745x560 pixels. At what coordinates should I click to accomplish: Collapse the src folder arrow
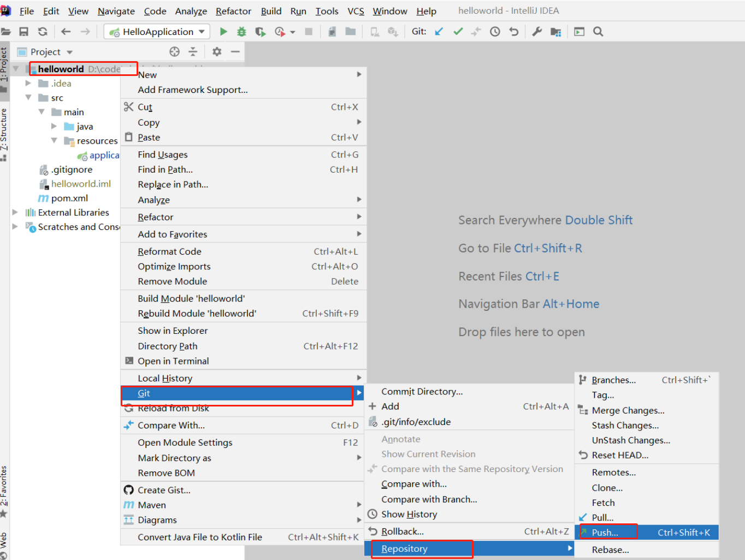(28, 97)
